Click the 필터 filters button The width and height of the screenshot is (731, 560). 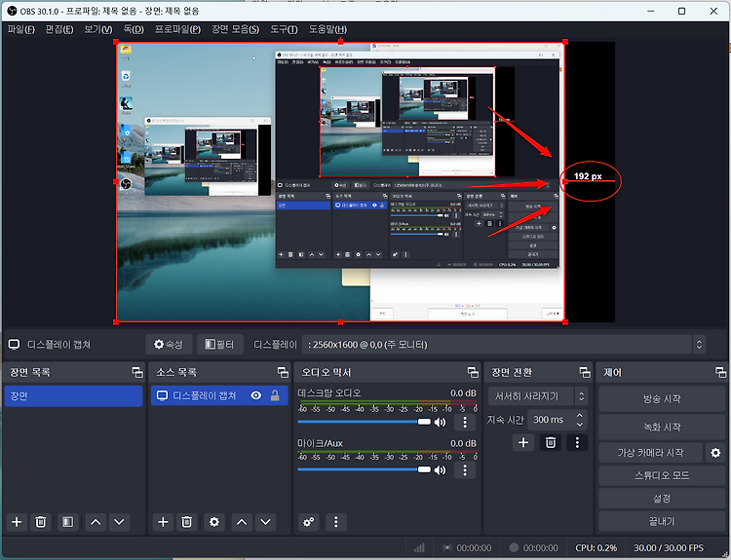click(219, 345)
